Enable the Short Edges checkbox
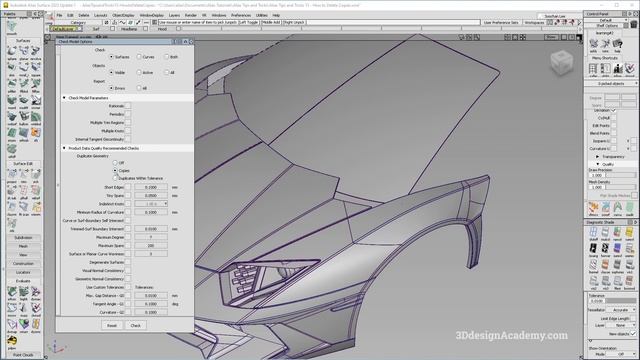This screenshot has height=360, width=640. [x=128, y=187]
